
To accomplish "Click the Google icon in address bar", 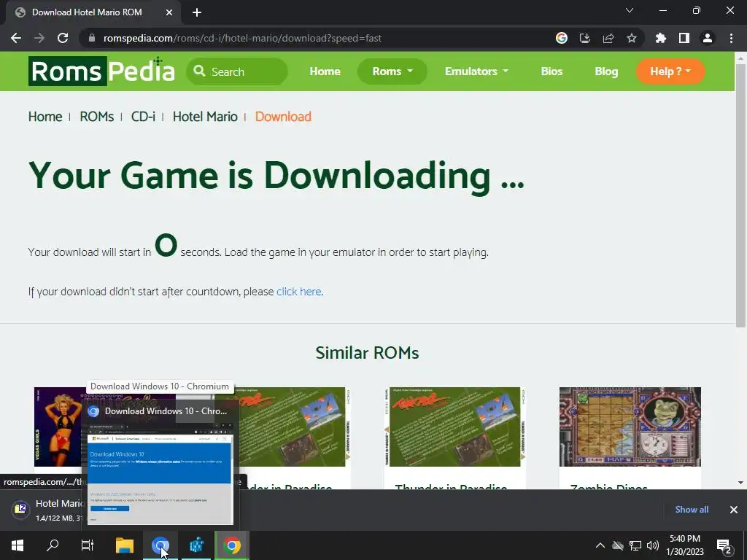I will point(562,38).
